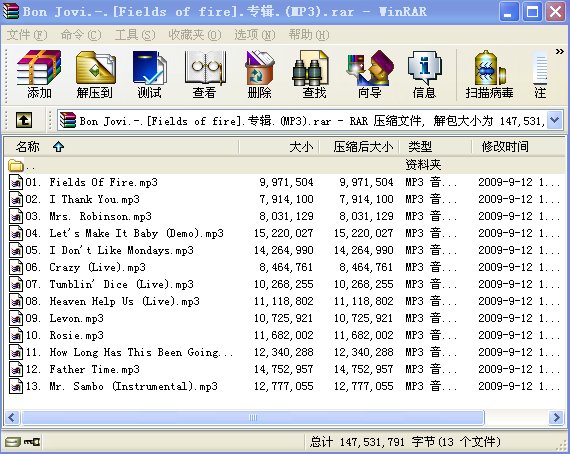Click file icon of 03. Mrs. Robinson.mp3
Image resolution: width=570 pixels, height=454 pixels.
pos(16,216)
